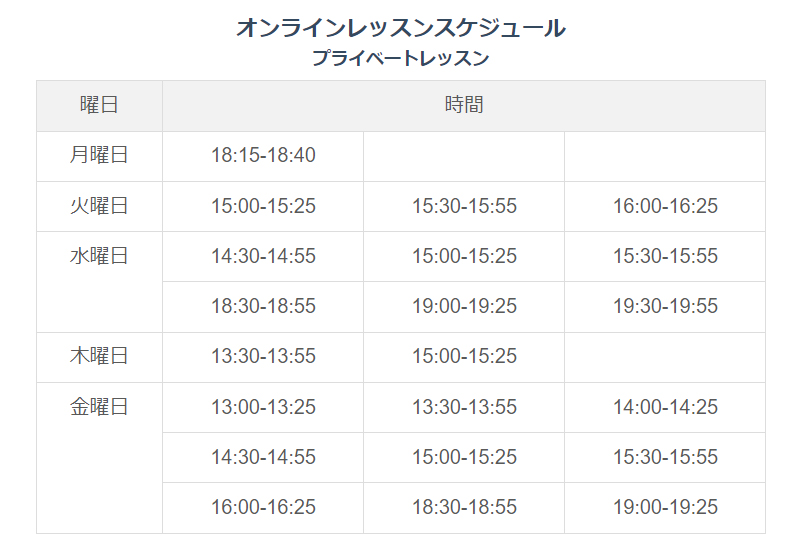Click the 時間 column header

tap(464, 105)
